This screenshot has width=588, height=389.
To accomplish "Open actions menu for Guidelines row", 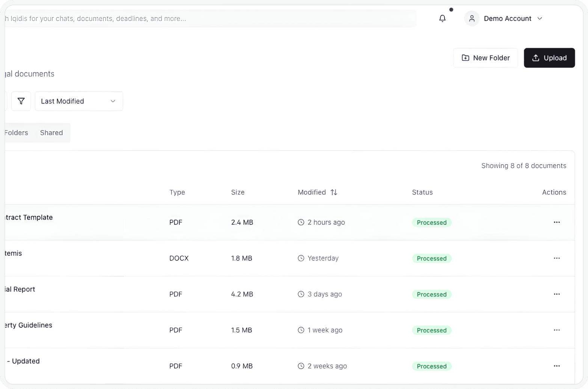I will tap(556, 330).
